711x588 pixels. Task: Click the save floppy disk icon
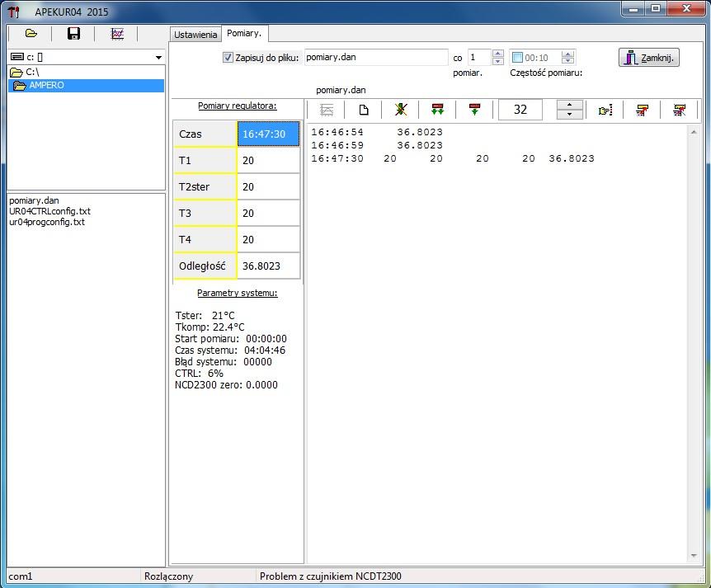73,34
